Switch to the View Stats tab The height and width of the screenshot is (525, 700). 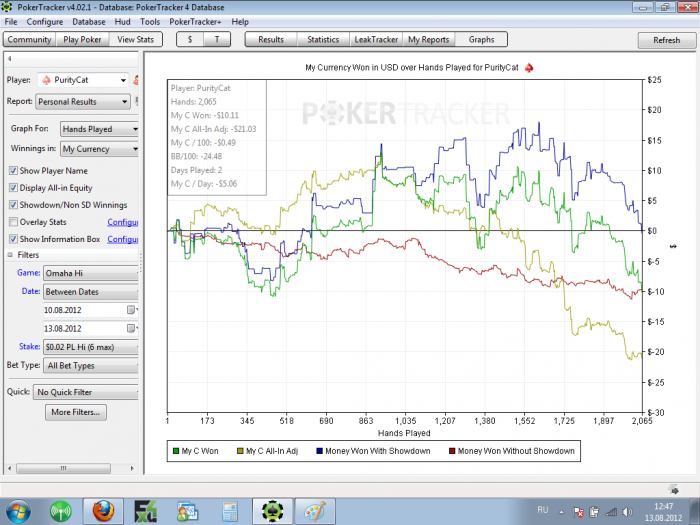pyautogui.click(x=135, y=39)
